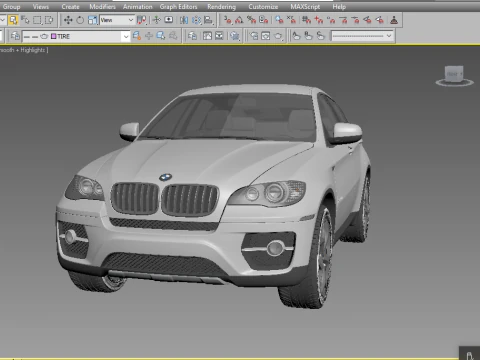Enable the Select and Manipulate tool

click(156, 20)
